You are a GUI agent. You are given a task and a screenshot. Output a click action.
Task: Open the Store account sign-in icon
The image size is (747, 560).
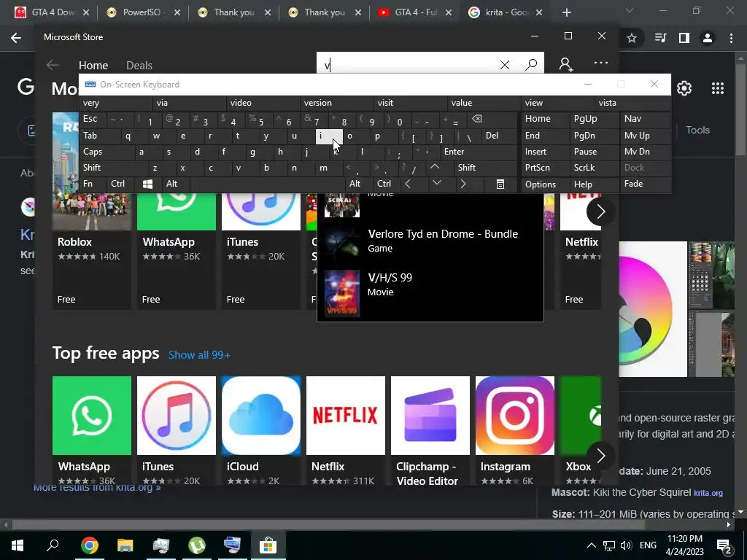point(566,64)
